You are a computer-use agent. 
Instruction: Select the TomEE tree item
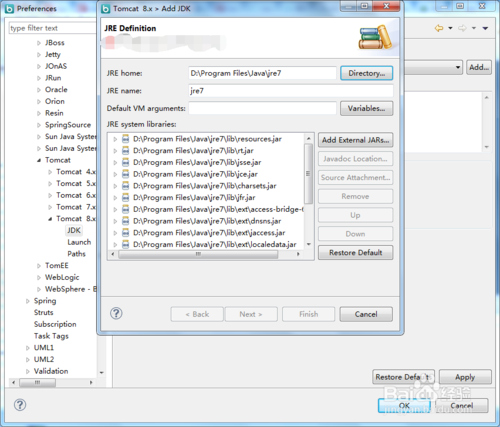pyautogui.click(x=57, y=266)
